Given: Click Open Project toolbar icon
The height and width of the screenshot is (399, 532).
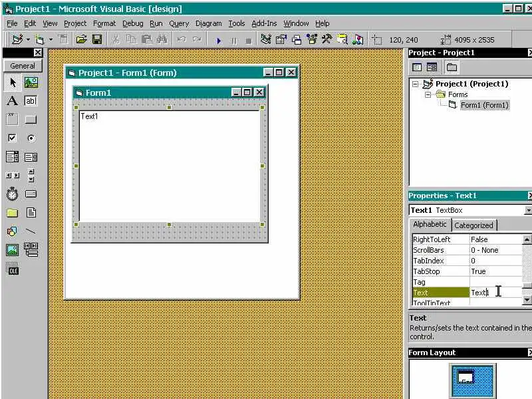Looking at the screenshot, I should pos(81,40).
